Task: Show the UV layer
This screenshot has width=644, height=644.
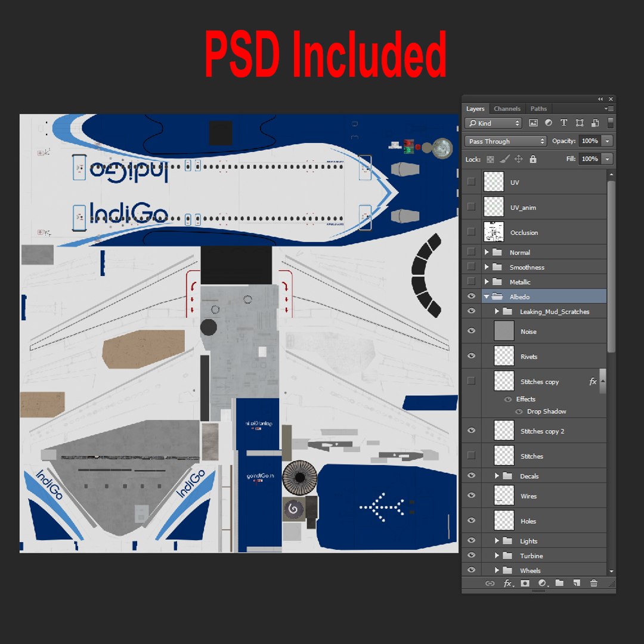Action: [472, 181]
